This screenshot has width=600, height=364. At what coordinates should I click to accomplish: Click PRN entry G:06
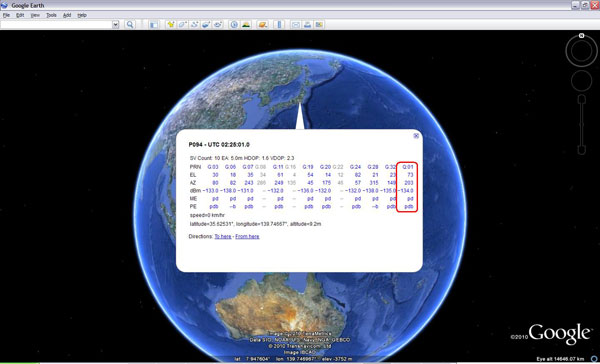(x=230, y=167)
